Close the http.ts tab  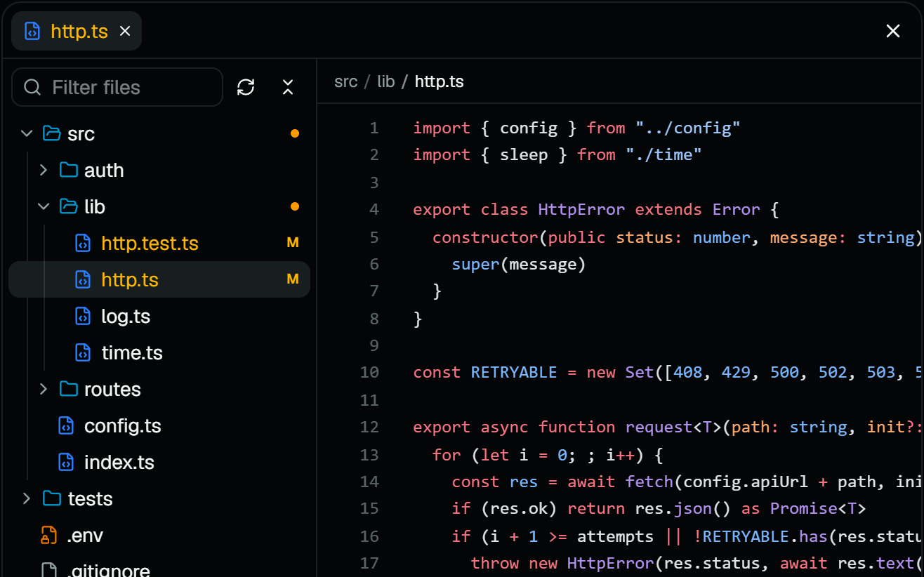(125, 31)
